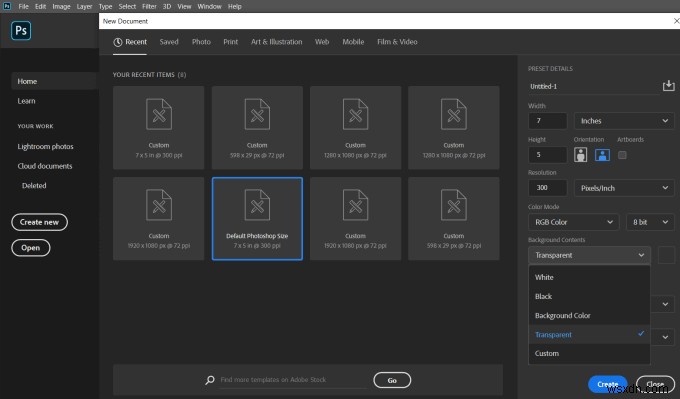Open the Image menu
The width and height of the screenshot is (680, 399).
click(x=61, y=7)
